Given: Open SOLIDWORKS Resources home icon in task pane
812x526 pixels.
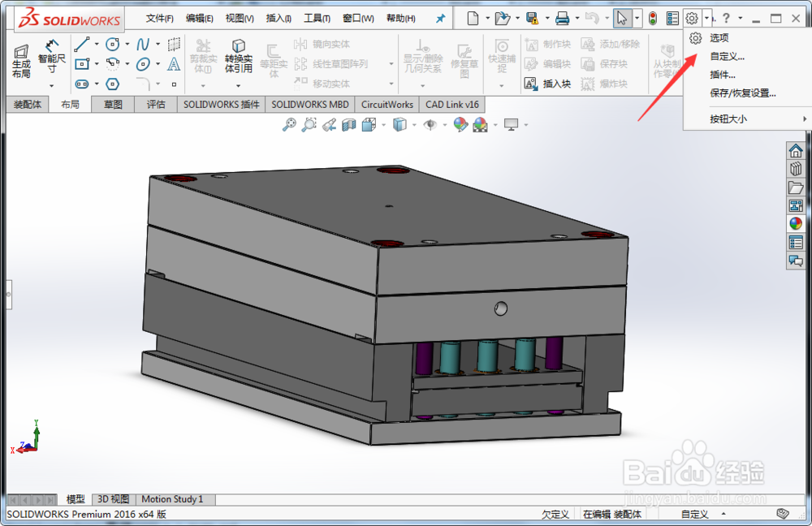Looking at the screenshot, I should pyautogui.click(x=796, y=151).
